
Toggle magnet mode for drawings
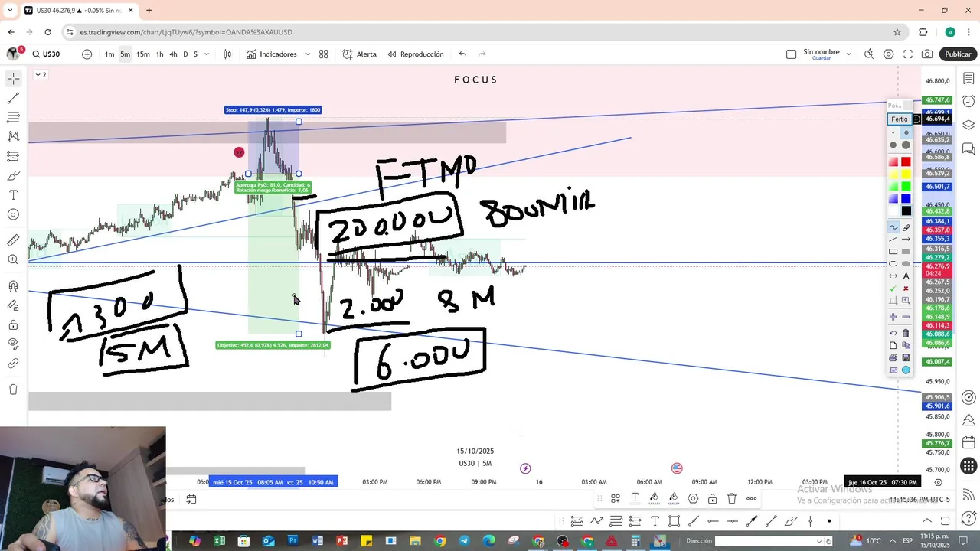[x=13, y=286]
